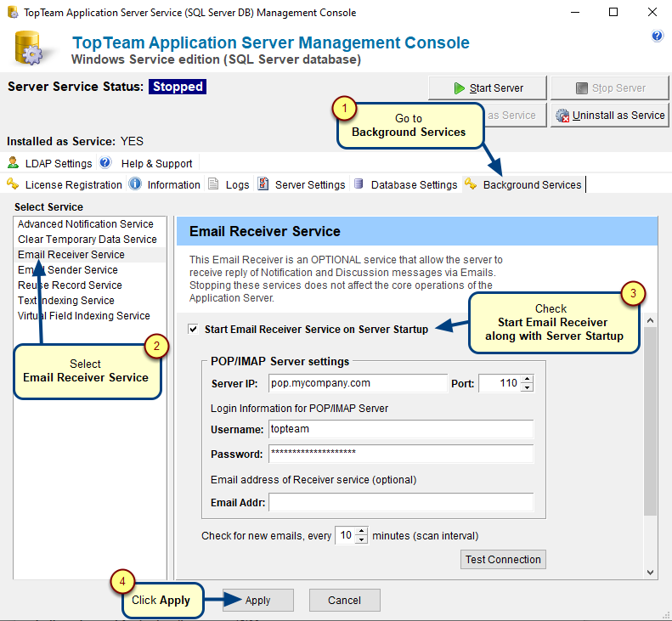Toggle Start Email Receiver Service on Server Startup
672x621 pixels.
pyautogui.click(x=194, y=329)
